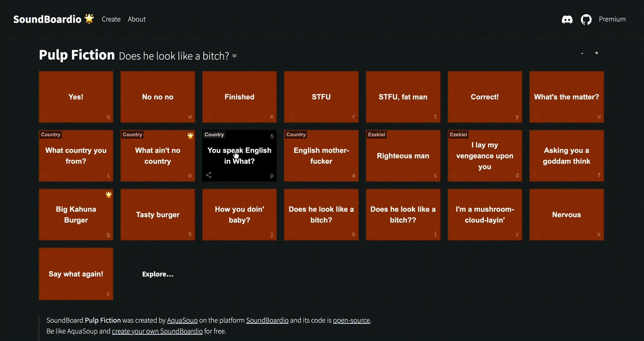
Task: Expand the 'Does he look like a bitch?' subtitle chevron
Action: pyautogui.click(x=234, y=56)
